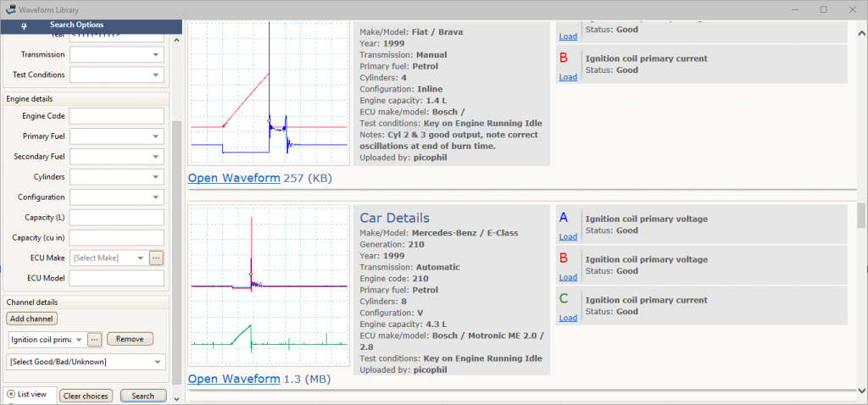The width and height of the screenshot is (868, 405).
Task: Click the left panel scroll-down arrow
Action: click(x=176, y=398)
